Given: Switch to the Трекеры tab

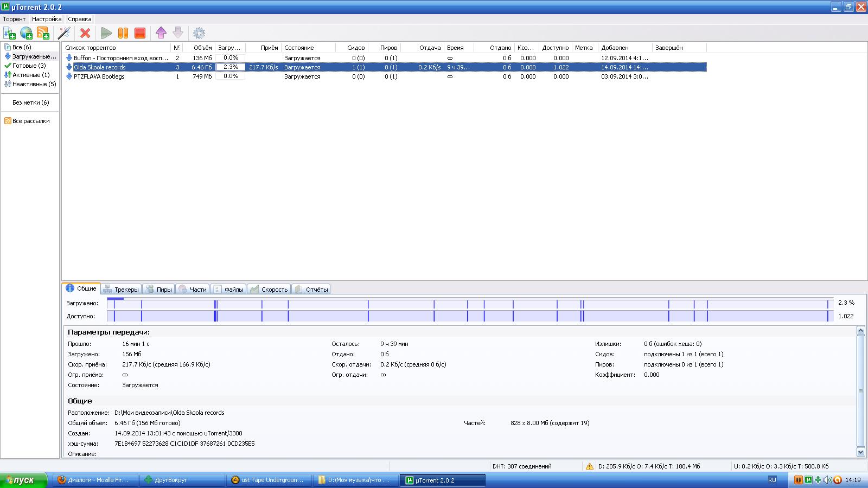Looking at the screenshot, I should (x=122, y=290).
